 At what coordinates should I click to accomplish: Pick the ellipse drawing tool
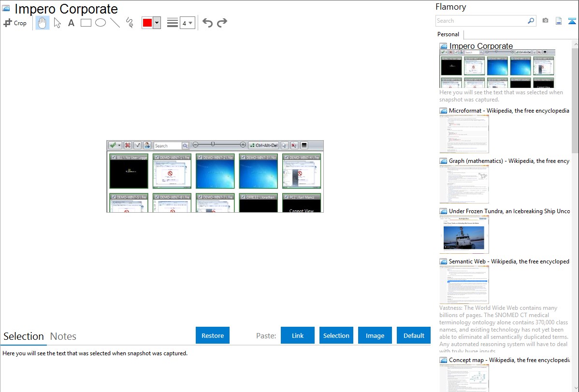pos(101,23)
